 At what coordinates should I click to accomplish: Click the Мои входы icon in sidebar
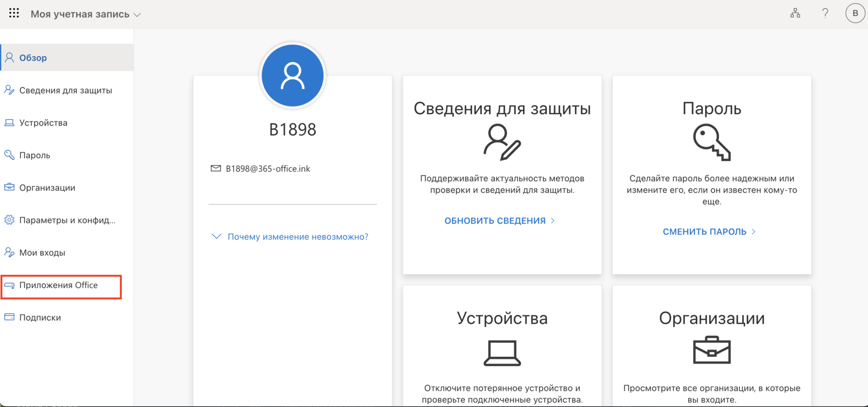(x=9, y=252)
